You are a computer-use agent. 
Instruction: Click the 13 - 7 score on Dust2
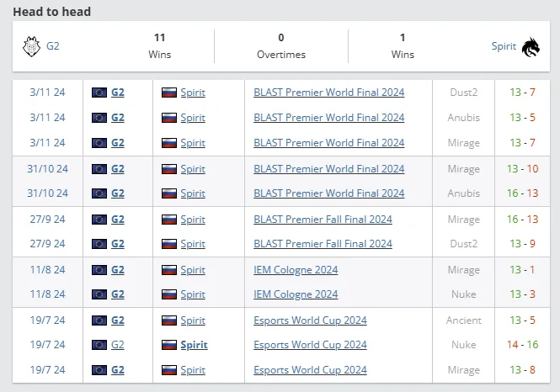click(x=522, y=93)
